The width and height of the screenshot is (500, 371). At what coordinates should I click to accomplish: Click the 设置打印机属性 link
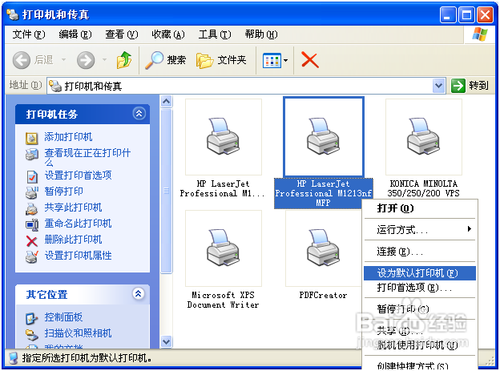pyautogui.click(x=78, y=256)
